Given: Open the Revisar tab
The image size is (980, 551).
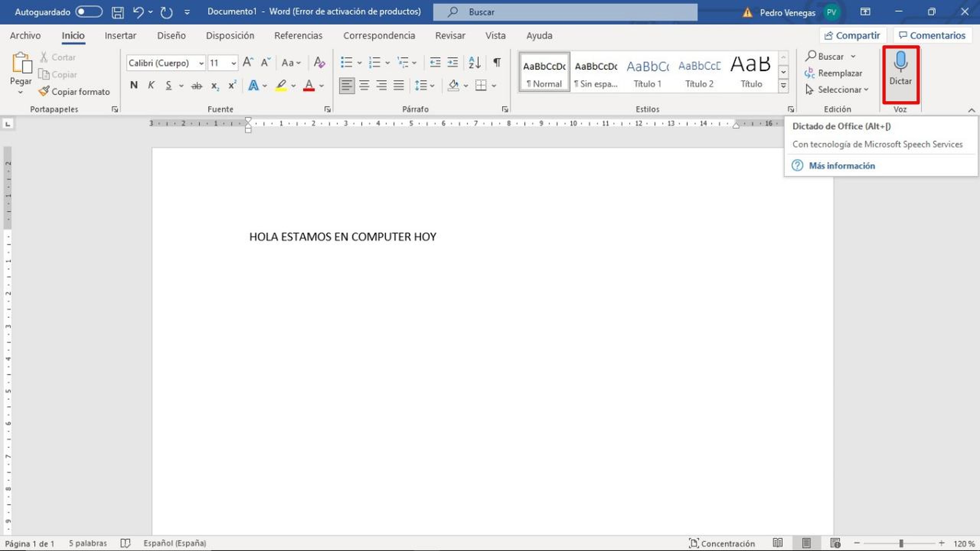Looking at the screenshot, I should [450, 35].
